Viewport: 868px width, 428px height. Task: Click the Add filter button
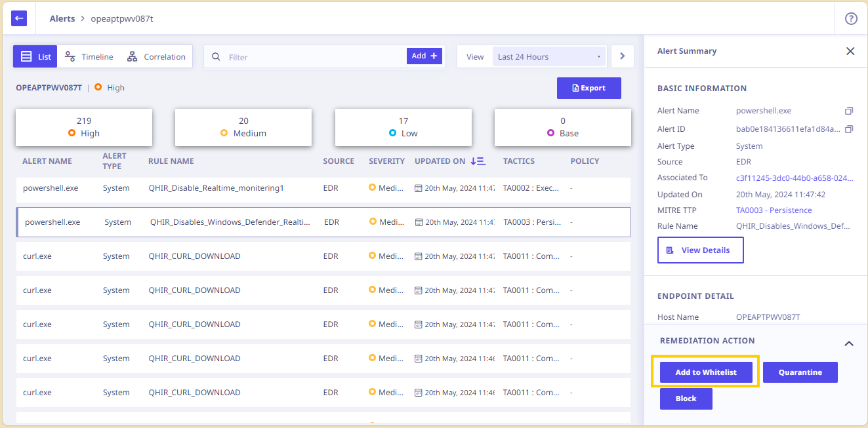(x=424, y=56)
